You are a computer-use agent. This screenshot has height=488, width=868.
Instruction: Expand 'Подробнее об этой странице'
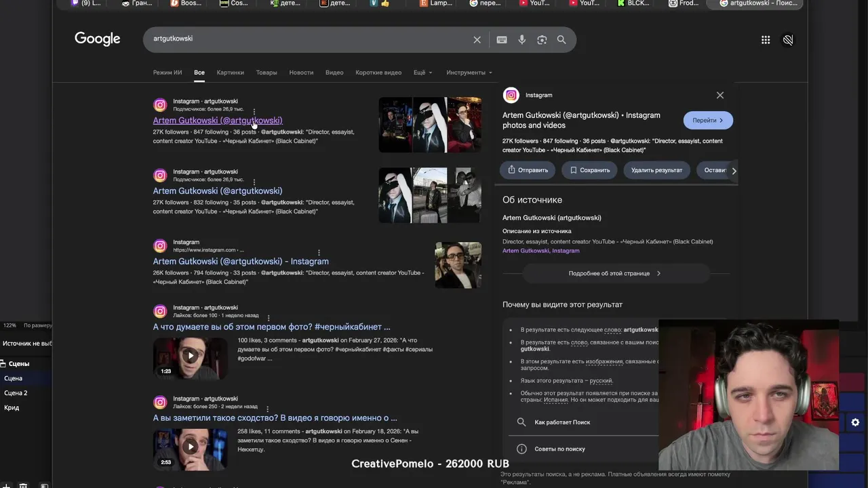[x=615, y=273]
